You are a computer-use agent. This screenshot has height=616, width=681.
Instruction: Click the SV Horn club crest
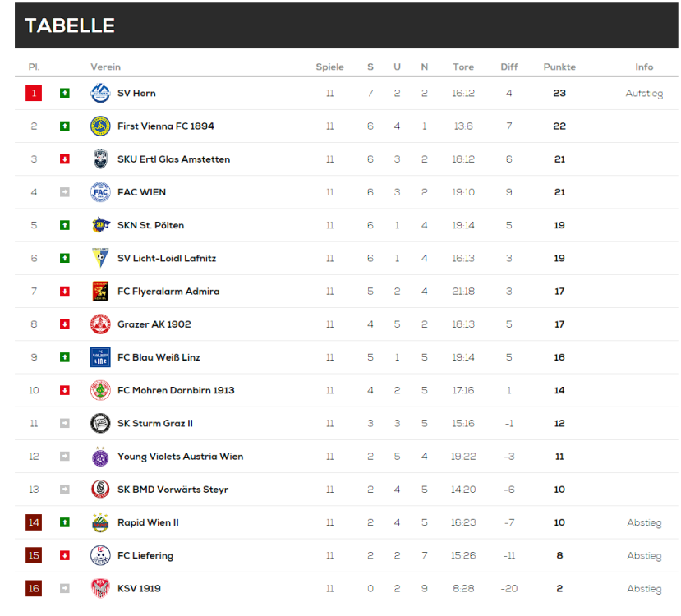[x=99, y=94]
